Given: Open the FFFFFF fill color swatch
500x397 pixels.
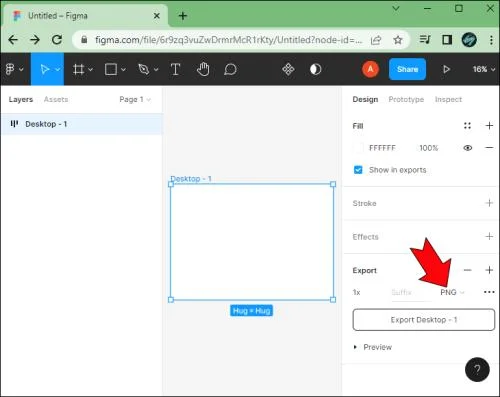Looking at the screenshot, I should click(358, 148).
